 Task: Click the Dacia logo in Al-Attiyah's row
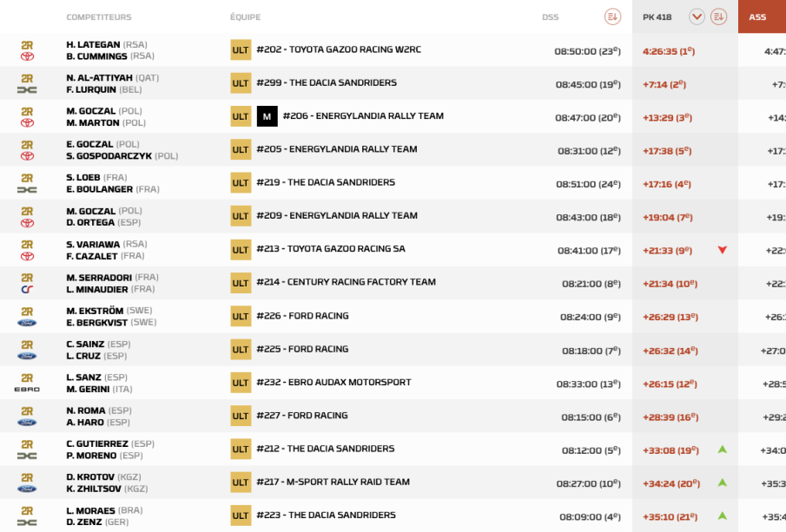point(27,89)
